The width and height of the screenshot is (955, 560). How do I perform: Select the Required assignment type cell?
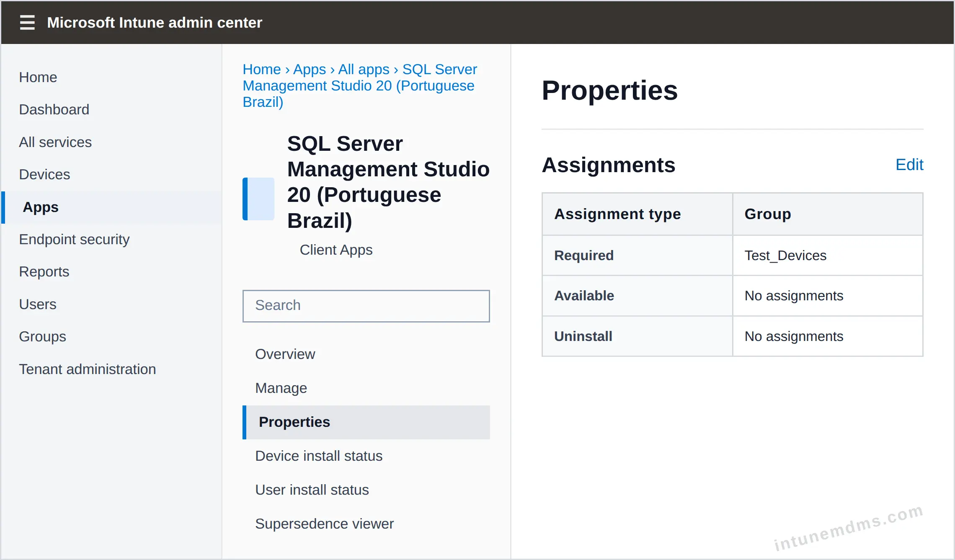tap(637, 255)
